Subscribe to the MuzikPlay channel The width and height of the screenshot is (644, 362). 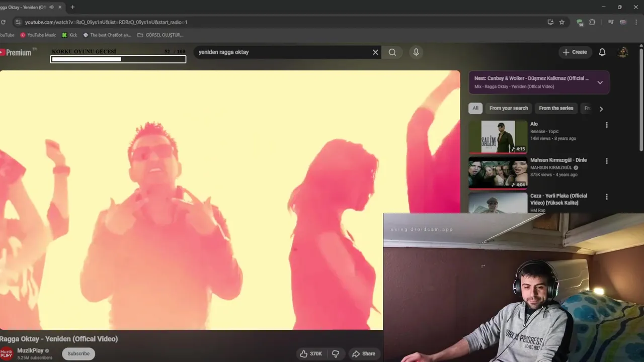pos(78,354)
